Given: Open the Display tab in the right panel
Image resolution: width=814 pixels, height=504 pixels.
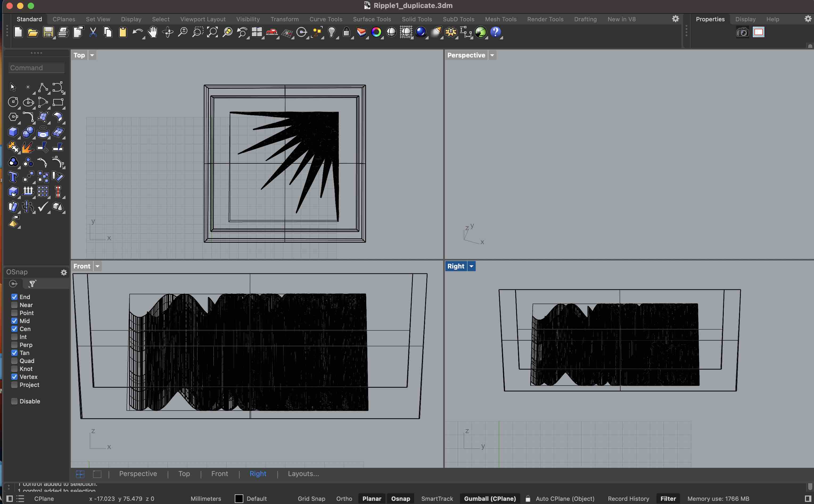Looking at the screenshot, I should coord(745,19).
